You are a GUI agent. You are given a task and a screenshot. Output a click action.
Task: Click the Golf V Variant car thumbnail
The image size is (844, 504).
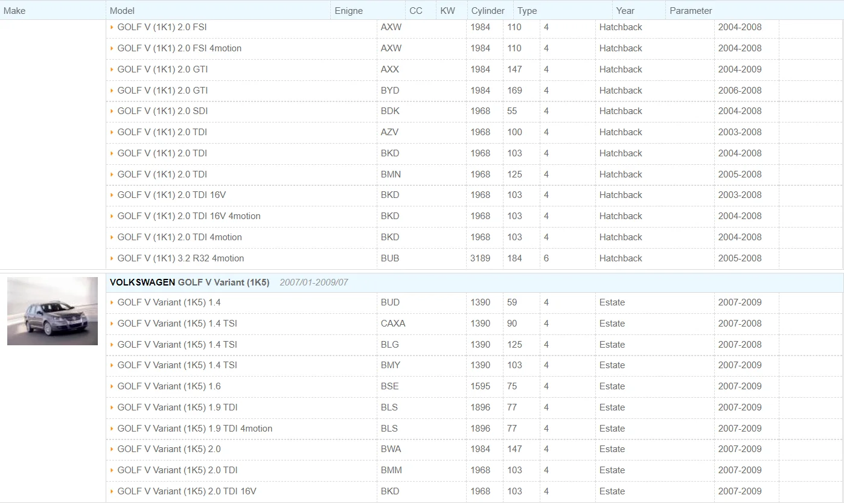pyautogui.click(x=53, y=311)
